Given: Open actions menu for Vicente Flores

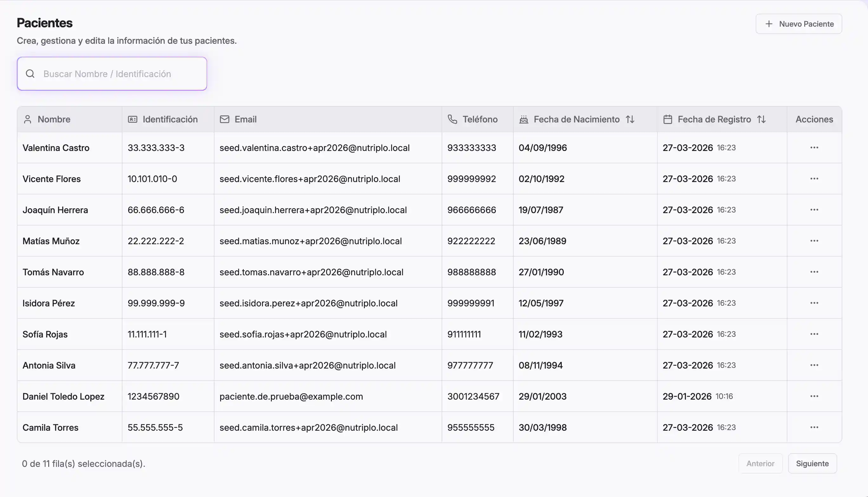Looking at the screenshot, I should click(814, 179).
